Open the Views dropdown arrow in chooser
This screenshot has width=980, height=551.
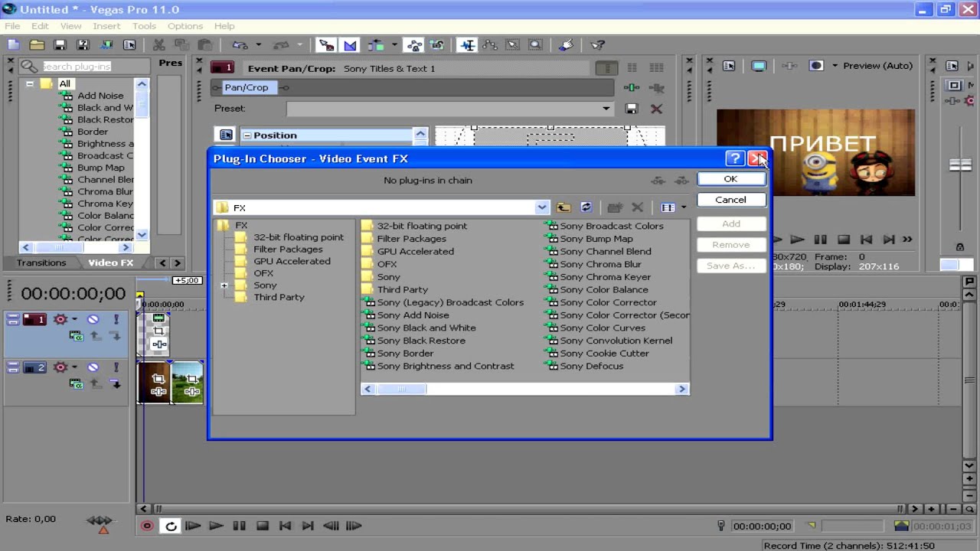click(684, 207)
